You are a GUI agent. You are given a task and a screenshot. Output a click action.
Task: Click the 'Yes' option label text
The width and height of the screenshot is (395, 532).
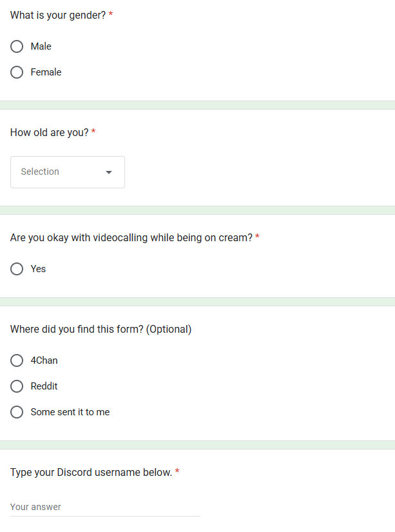38,269
